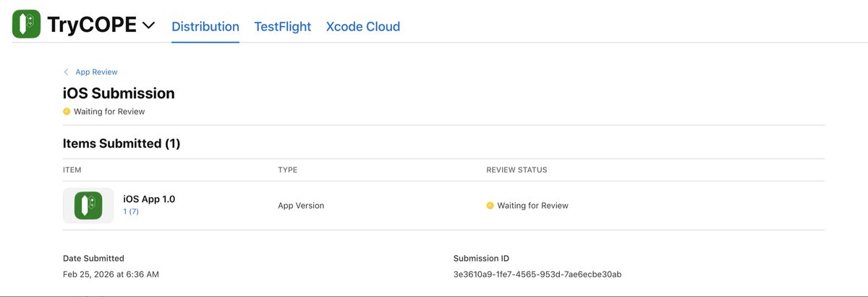
Task: Go to the Xcode Cloud tab
Action: click(x=363, y=27)
